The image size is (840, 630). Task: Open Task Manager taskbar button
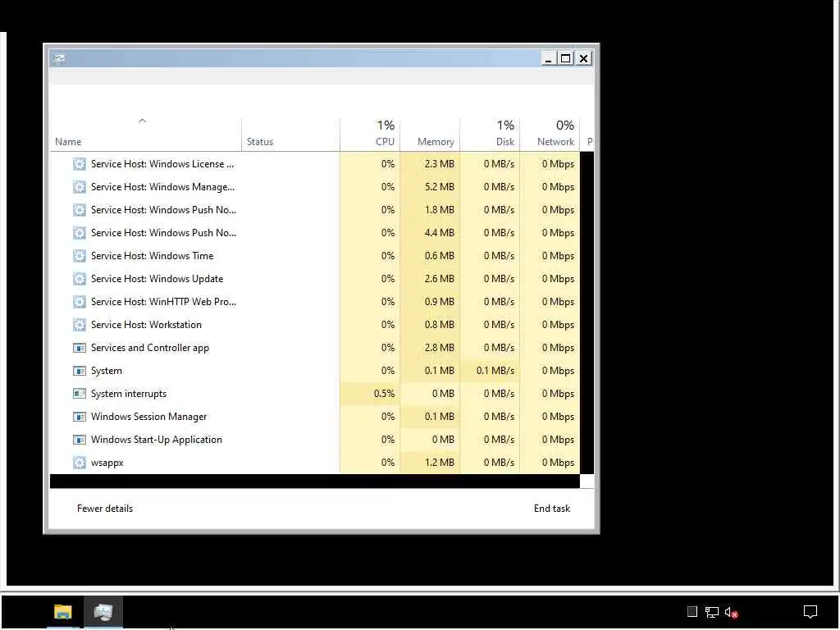tap(103, 612)
